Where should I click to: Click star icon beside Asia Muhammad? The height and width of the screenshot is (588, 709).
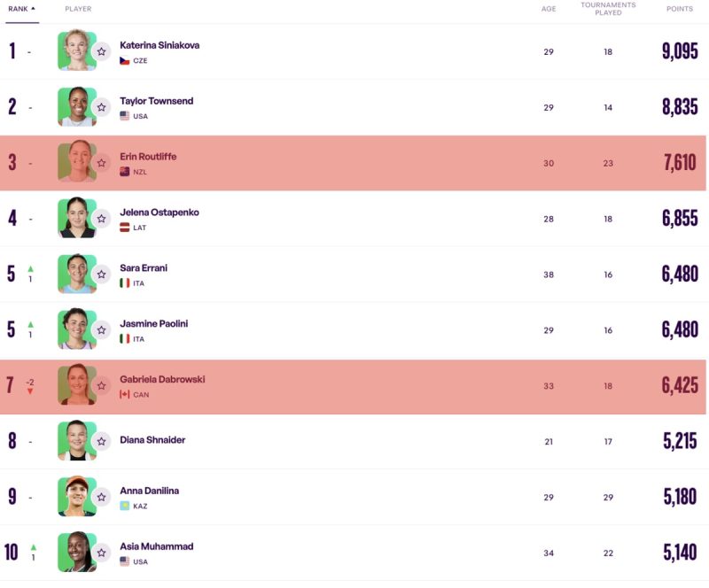pos(101,553)
